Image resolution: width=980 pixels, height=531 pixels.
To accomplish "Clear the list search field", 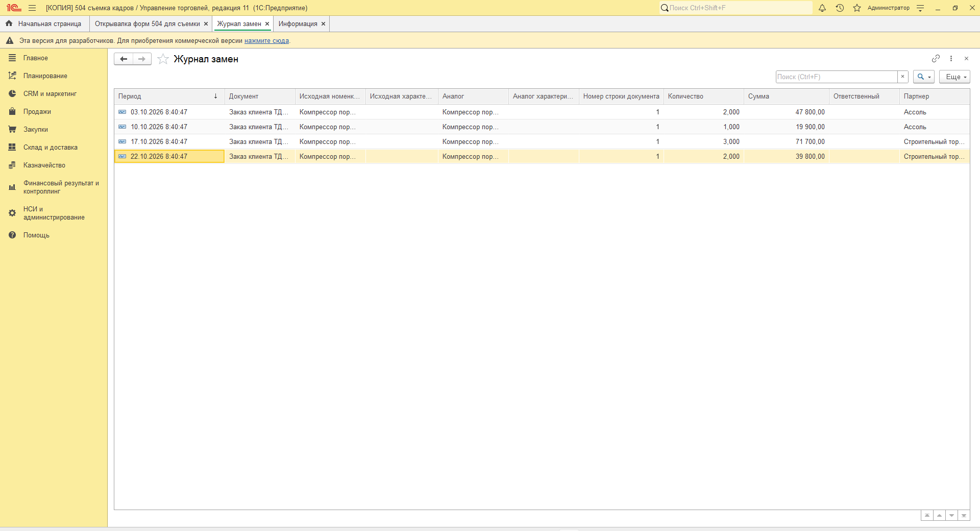I will 902,77.
